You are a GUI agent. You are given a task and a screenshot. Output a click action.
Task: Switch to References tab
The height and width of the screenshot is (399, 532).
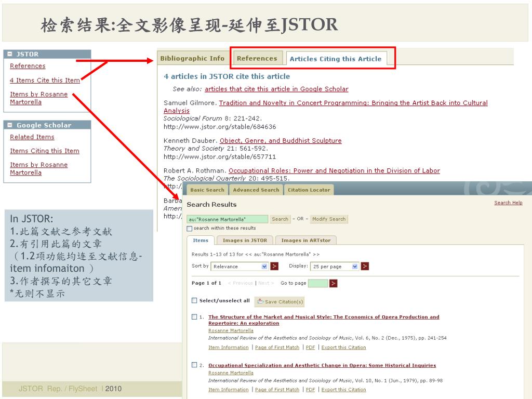point(257,58)
